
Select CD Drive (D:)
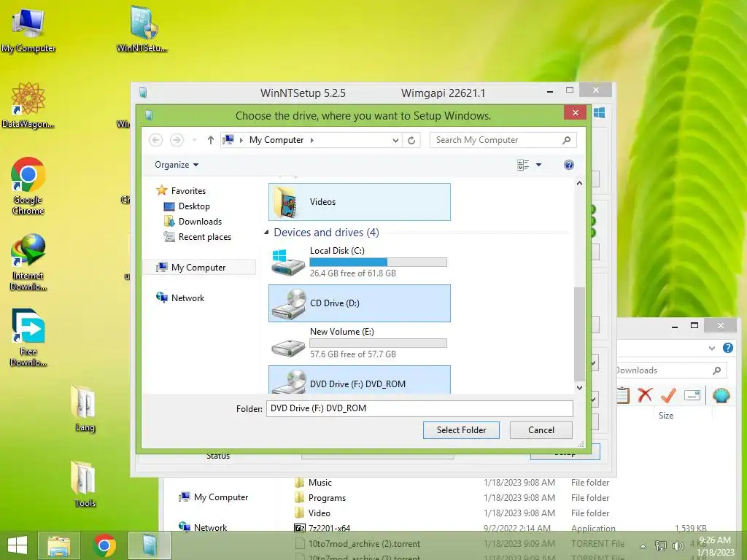360,303
